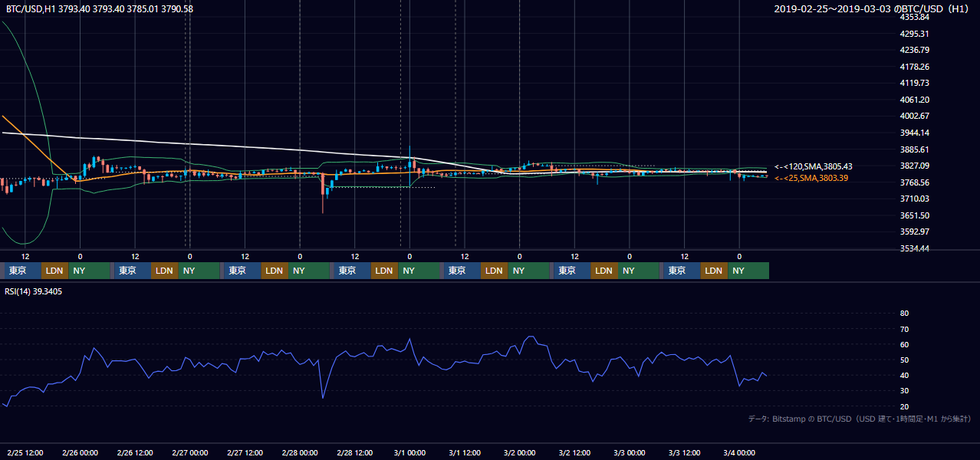Click the 3651.50 price axis label

pyautogui.click(x=915, y=215)
